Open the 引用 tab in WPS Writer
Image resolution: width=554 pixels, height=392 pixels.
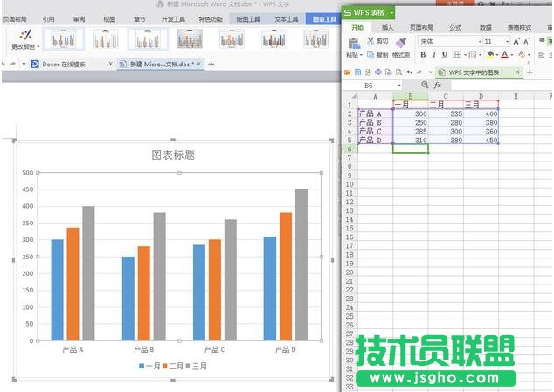[x=48, y=19]
